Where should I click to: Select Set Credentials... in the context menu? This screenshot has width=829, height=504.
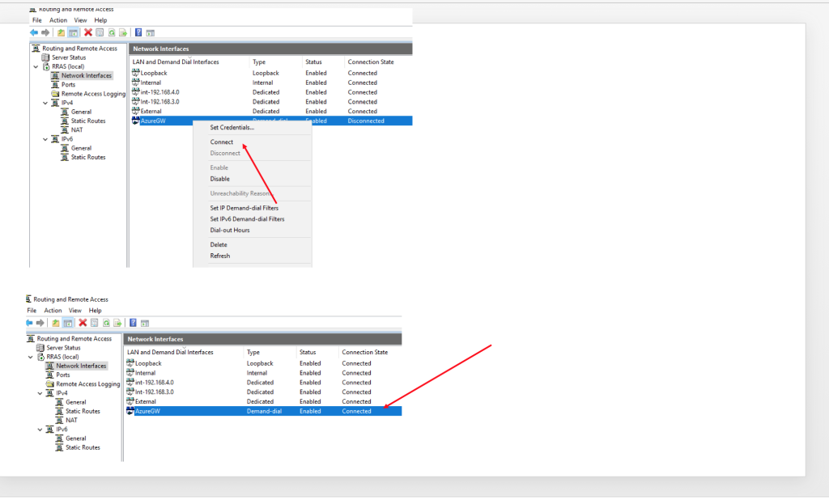pos(232,127)
